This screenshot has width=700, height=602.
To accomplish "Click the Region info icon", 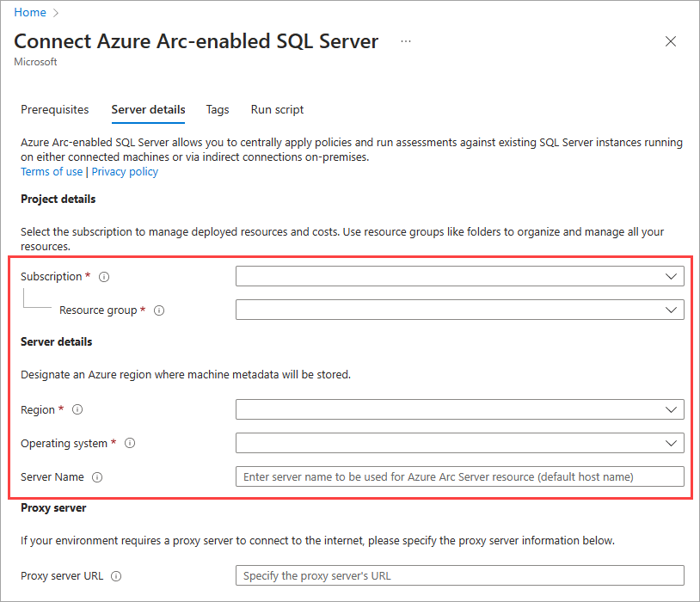I will pos(77,409).
